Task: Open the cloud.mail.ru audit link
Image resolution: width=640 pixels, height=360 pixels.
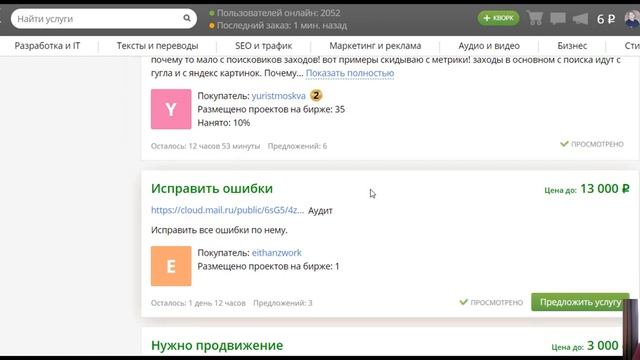Action: click(x=227, y=210)
